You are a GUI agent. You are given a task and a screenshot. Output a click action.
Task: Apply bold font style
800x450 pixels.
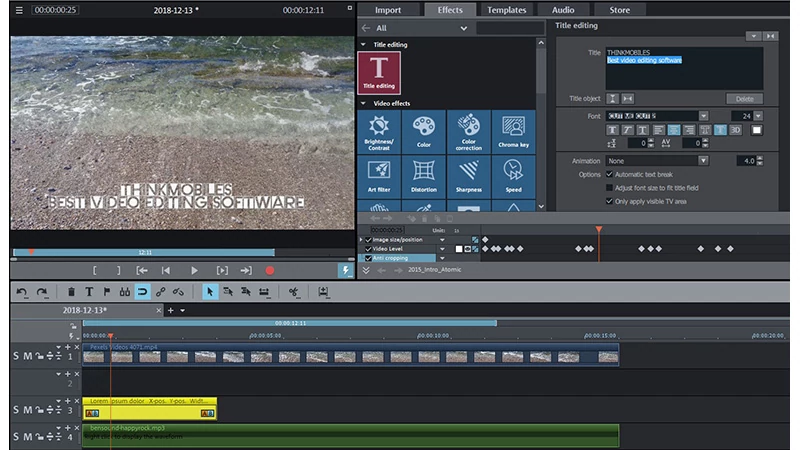[x=612, y=130]
